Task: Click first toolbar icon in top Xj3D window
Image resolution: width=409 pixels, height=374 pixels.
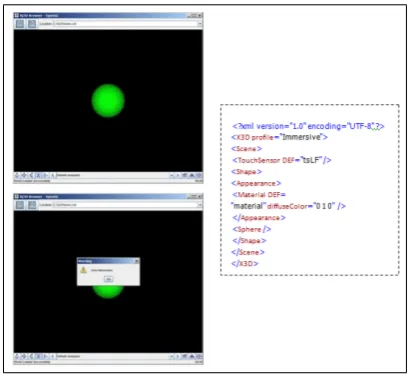Action: (x=20, y=24)
